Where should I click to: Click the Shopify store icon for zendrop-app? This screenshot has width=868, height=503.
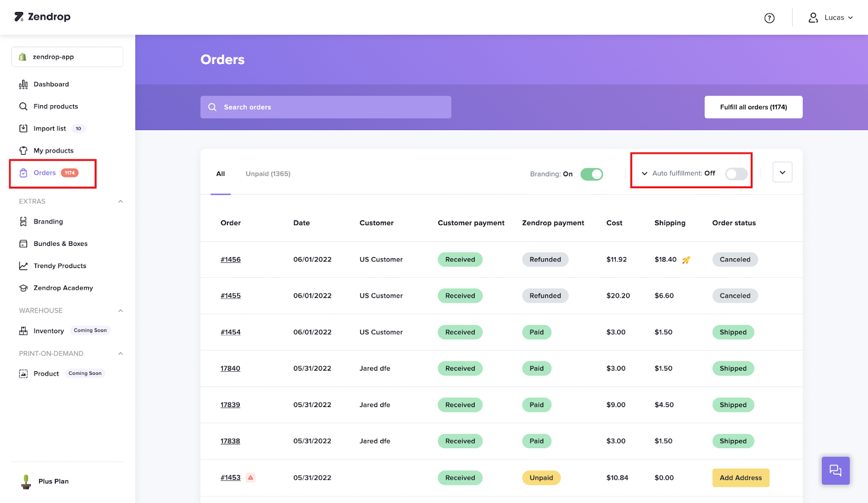click(x=23, y=57)
